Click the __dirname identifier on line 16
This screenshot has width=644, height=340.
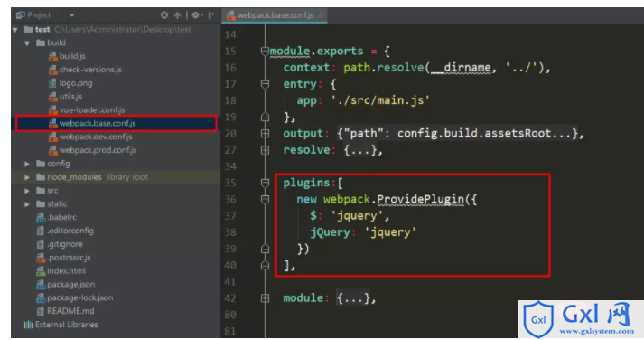(x=461, y=68)
